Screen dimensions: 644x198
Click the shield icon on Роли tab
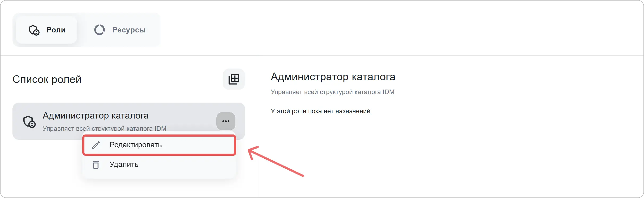(34, 30)
